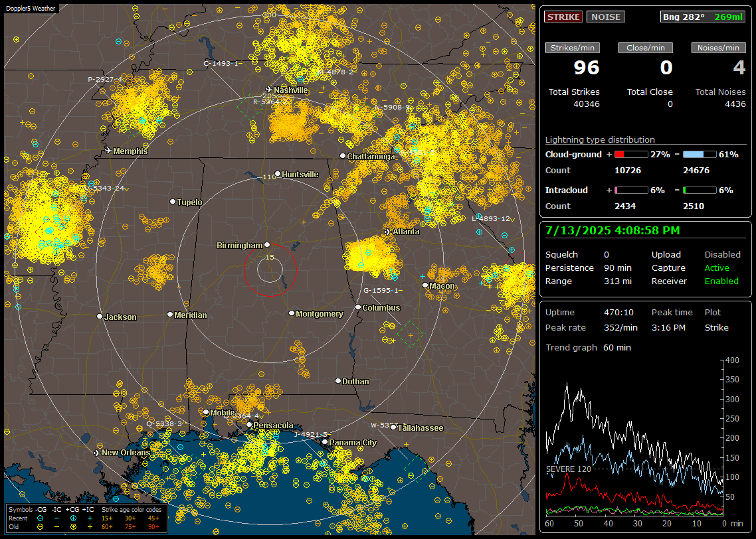Click the SEVERE 120 threshold label
The height and width of the screenshot is (539, 756).
pos(568,469)
